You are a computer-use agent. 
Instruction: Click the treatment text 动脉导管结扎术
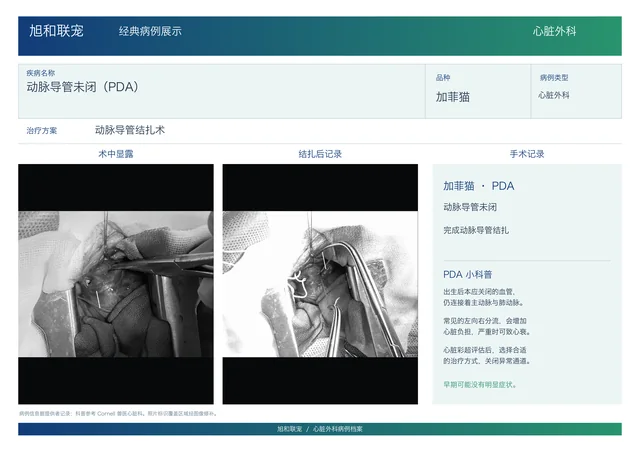point(130,130)
